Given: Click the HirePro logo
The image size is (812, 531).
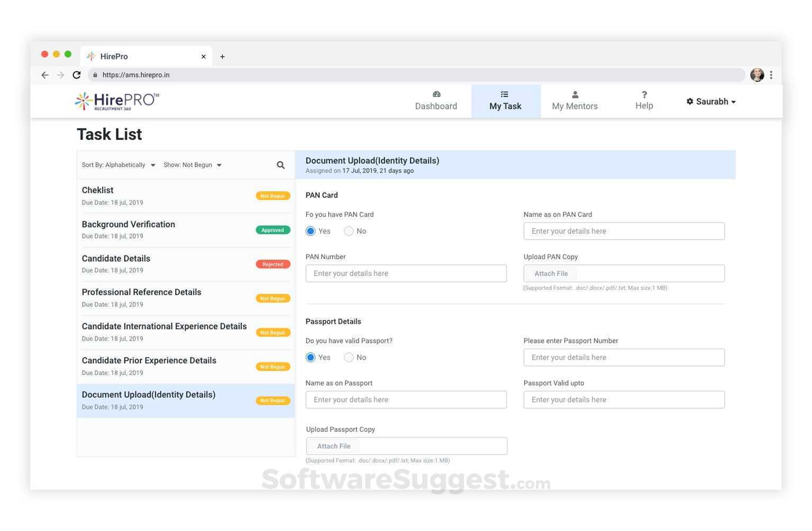Looking at the screenshot, I should click(x=116, y=100).
